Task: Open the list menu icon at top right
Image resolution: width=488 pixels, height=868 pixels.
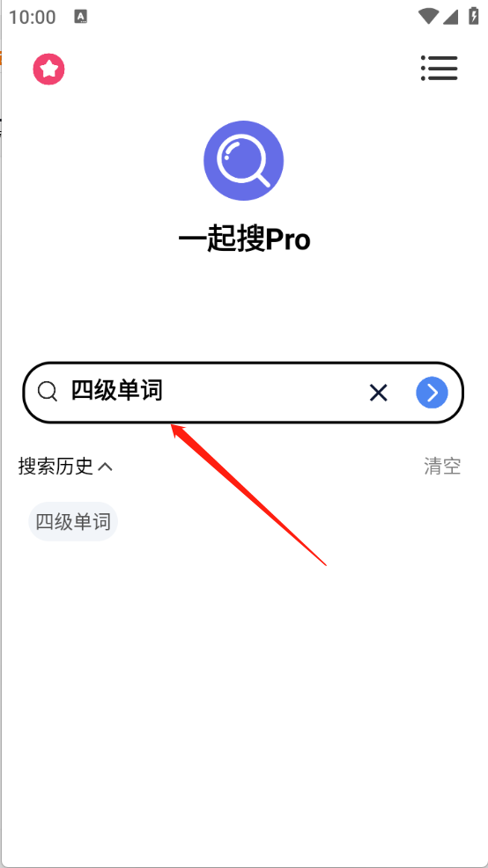Action: pos(440,68)
